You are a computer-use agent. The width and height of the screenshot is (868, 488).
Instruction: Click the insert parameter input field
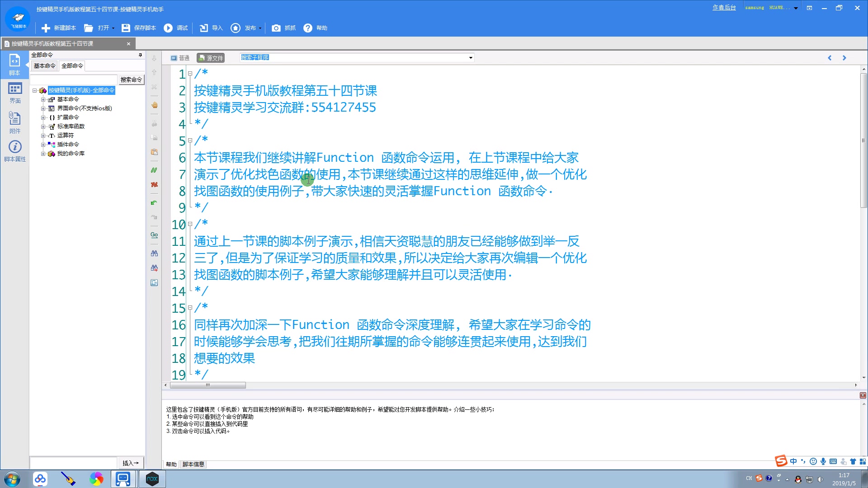click(73, 463)
